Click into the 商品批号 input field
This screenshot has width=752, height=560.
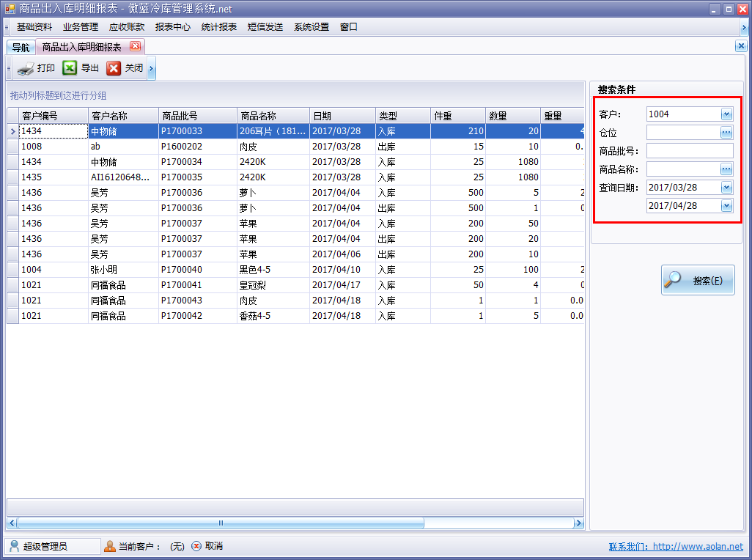(x=689, y=150)
